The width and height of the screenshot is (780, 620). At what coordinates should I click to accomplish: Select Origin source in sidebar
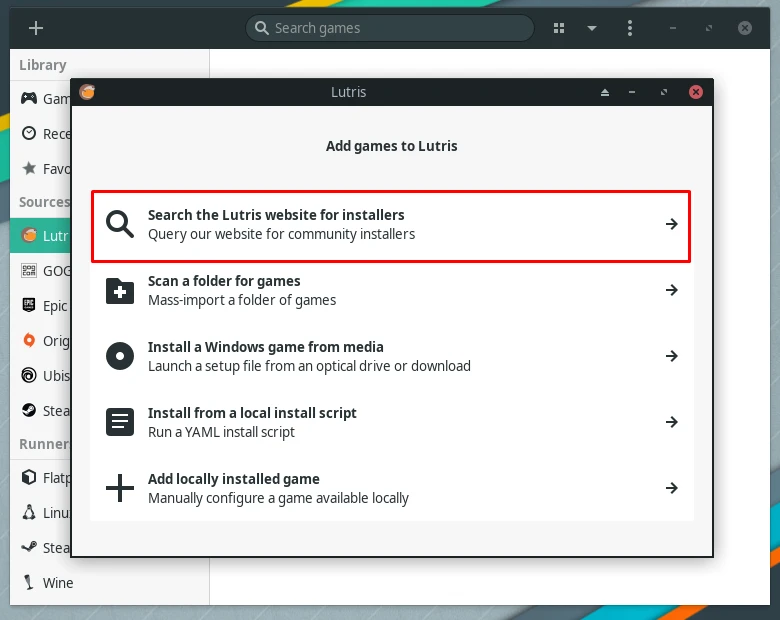click(x=41, y=341)
